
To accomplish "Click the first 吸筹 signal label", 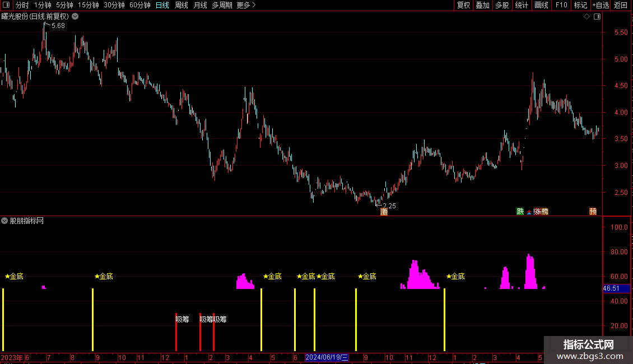I will 182,319.
